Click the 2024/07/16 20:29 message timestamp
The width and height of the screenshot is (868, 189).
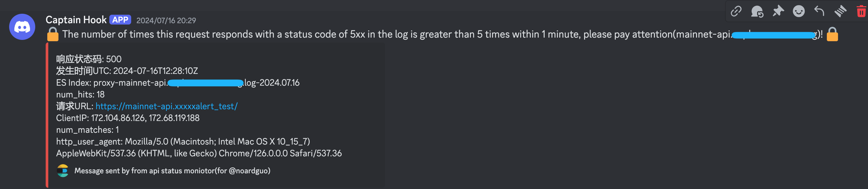166,21
